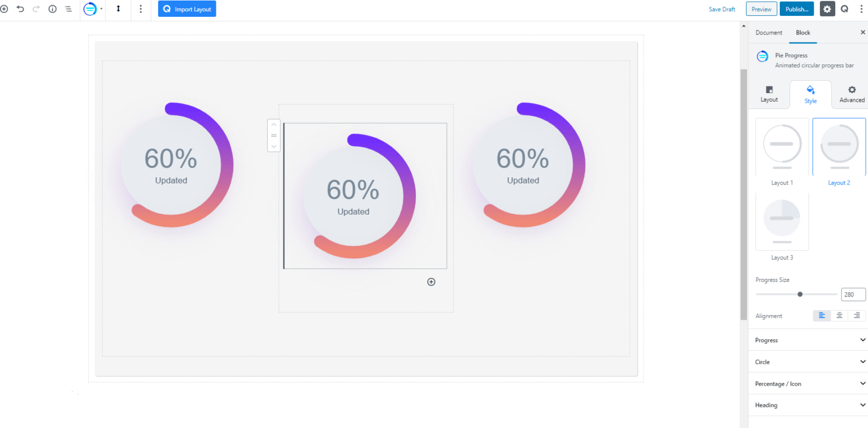
Task: Switch to the Document tab
Action: [x=769, y=33]
